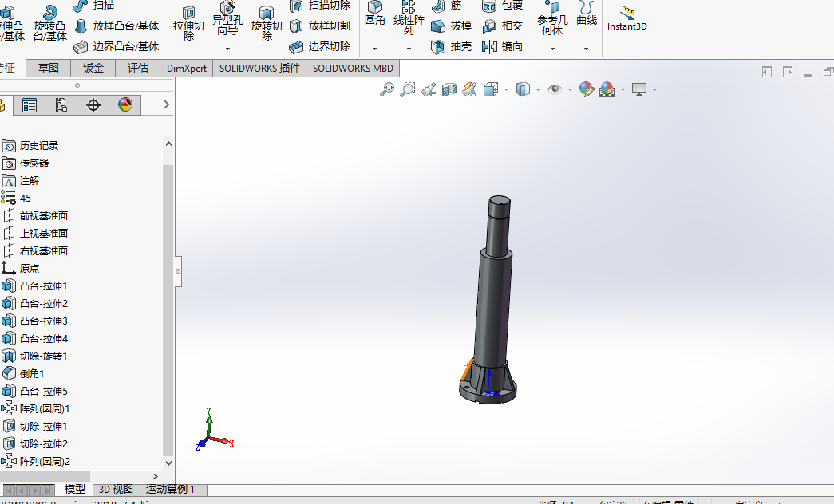Activate the Revolved Boss/Base (旋转凸台/基体) tool

(x=50, y=23)
